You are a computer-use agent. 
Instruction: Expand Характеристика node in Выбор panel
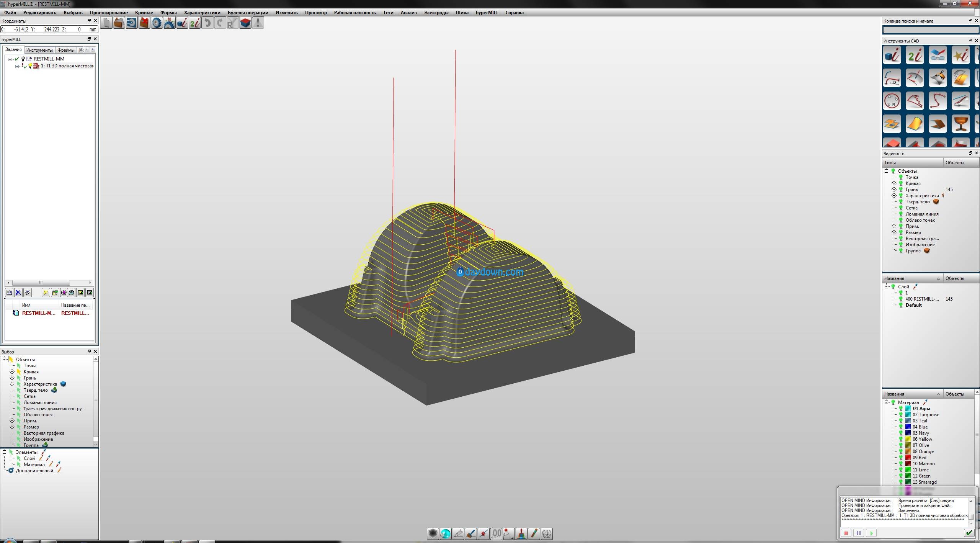pyautogui.click(x=12, y=384)
